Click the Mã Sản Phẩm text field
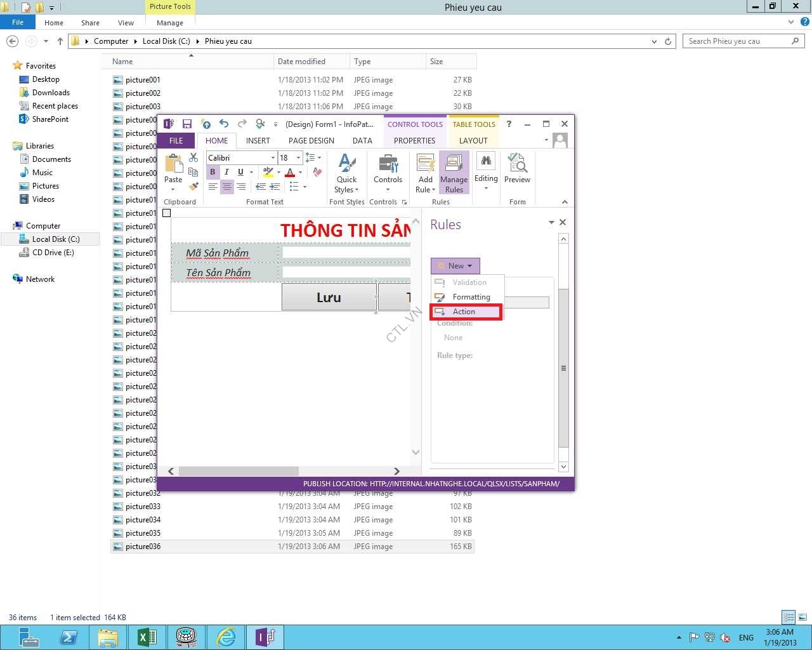Screen dimensions: 812x650 [346, 253]
